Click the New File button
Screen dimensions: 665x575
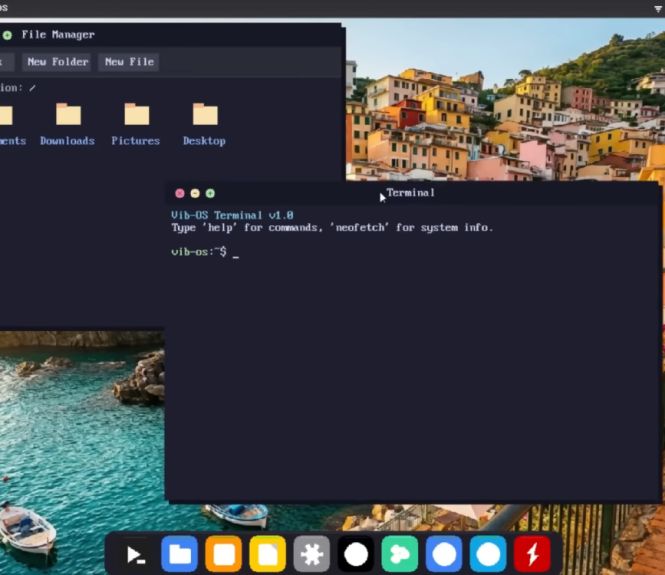(x=129, y=62)
